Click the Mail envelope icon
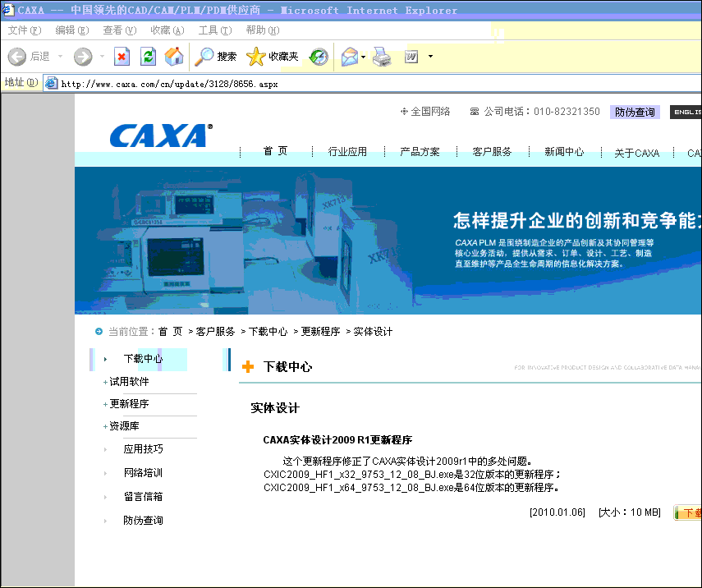Viewport: 702px width, 588px height. coord(350,57)
